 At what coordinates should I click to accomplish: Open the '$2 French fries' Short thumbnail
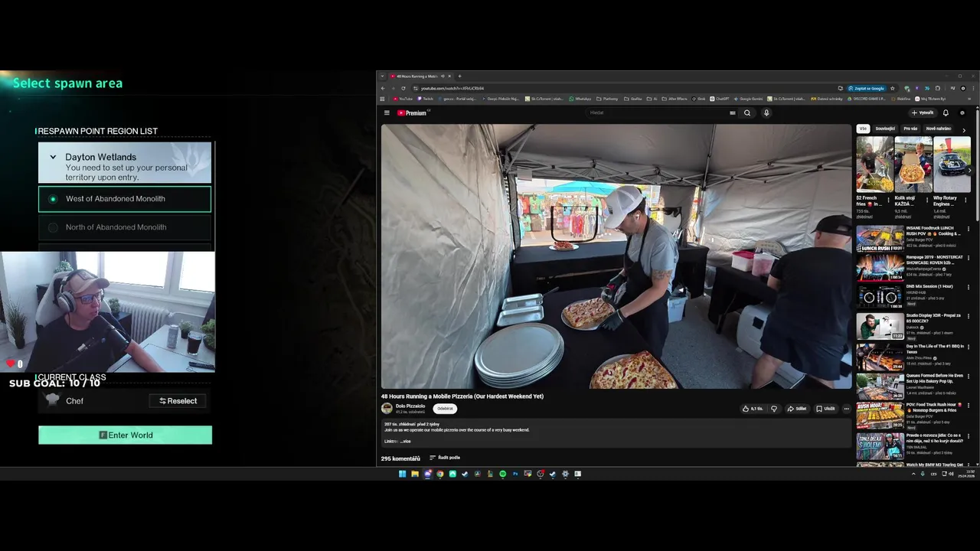(x=874, y=165)
